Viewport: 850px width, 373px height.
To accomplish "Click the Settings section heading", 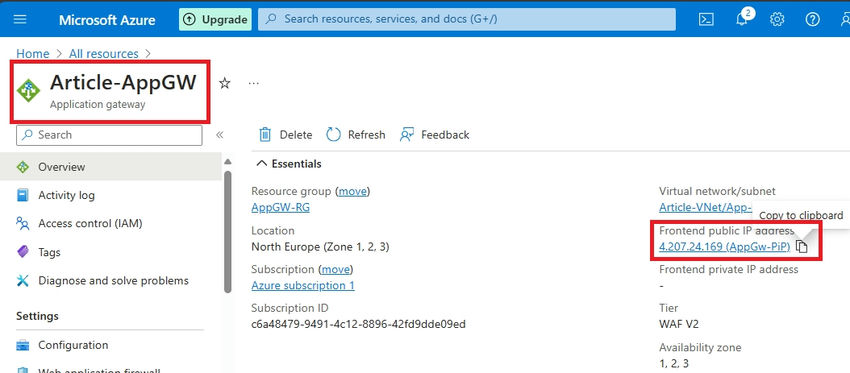I will pyautogui.click(x=37, y=316).
